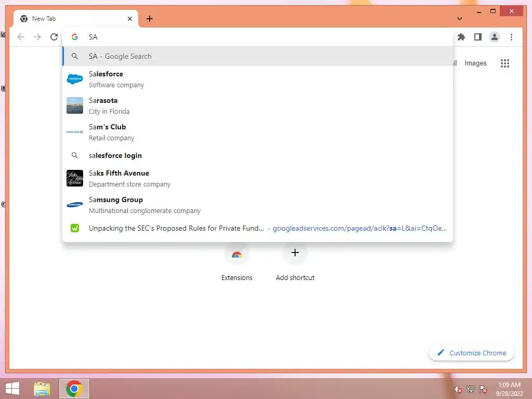
Task: Click the Sam's Club logo
Action: (x=75, y=131)
